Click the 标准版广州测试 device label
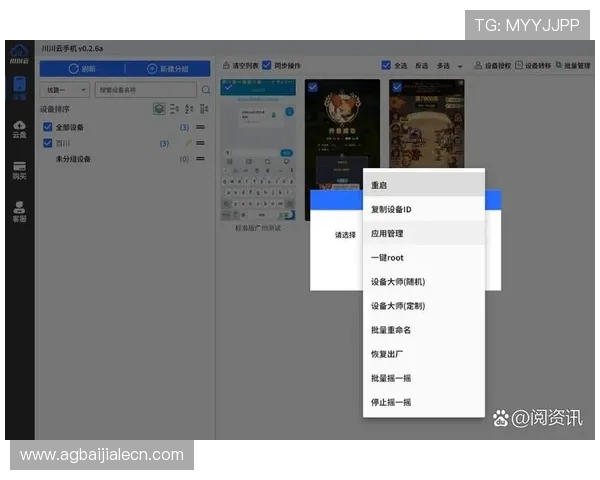600x480 pixels. tap(258, 228)
